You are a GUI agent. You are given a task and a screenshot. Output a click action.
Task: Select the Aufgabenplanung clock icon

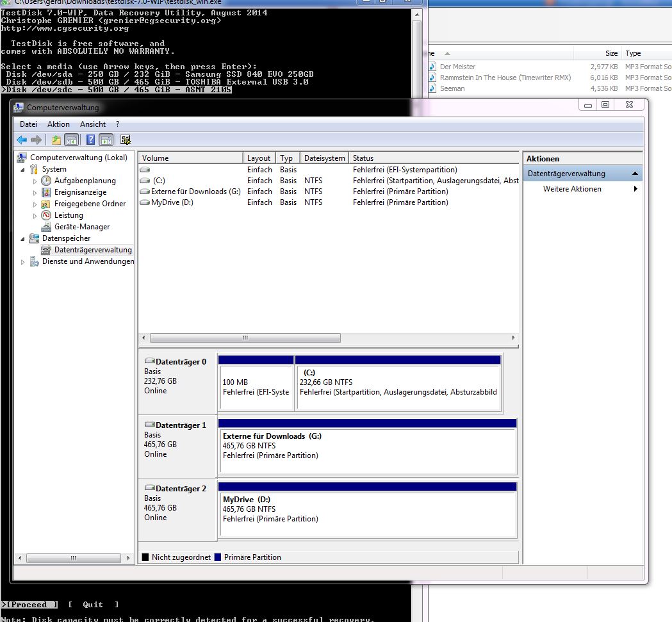[x=46, y=181]
